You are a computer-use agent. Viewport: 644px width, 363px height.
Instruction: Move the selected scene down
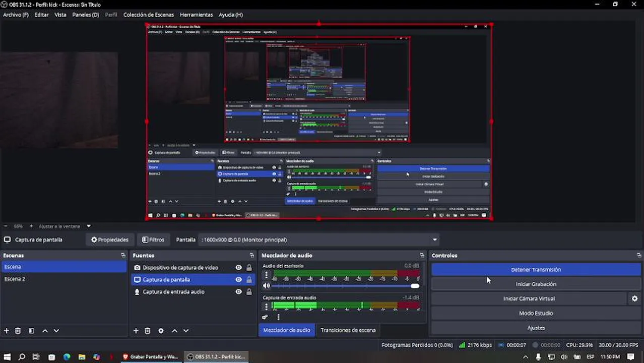click(x=56, y=331)
